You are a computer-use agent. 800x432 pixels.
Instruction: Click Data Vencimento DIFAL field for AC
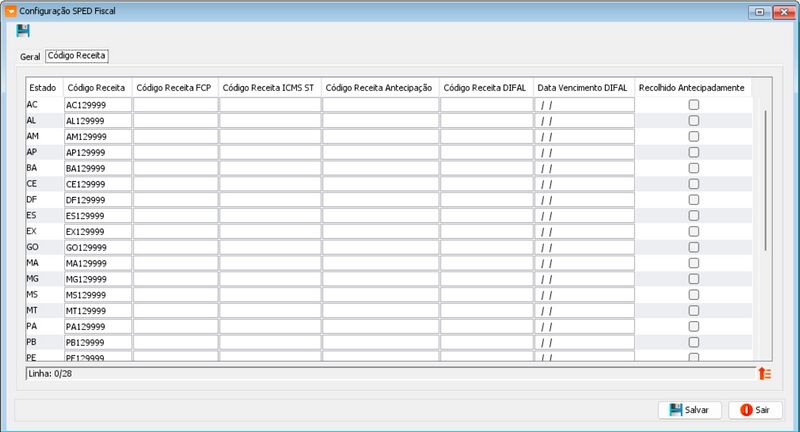pos(585,105)
